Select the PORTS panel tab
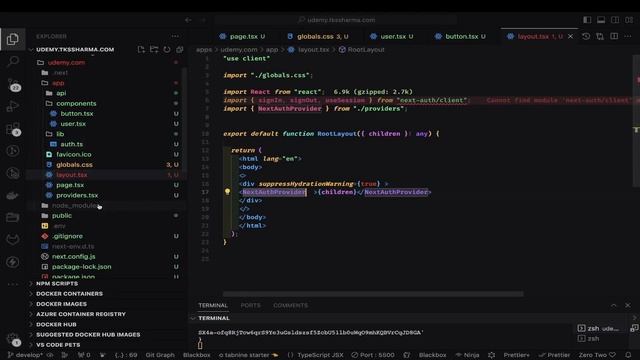 click(250, 305)
